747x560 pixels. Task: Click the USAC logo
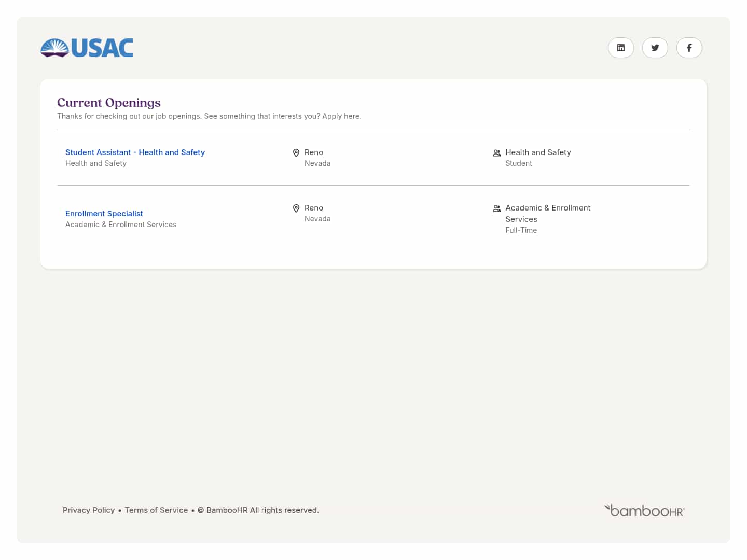87,48
